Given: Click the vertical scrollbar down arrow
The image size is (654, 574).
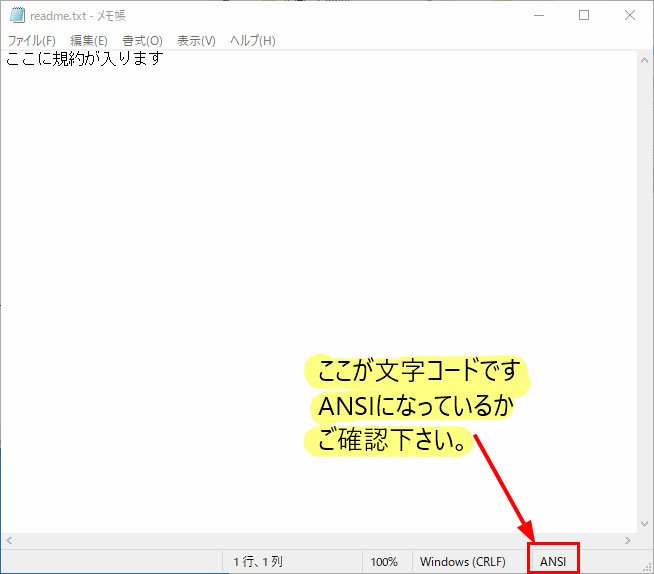Looking at the screenshot, I should (x=644, y=524).
